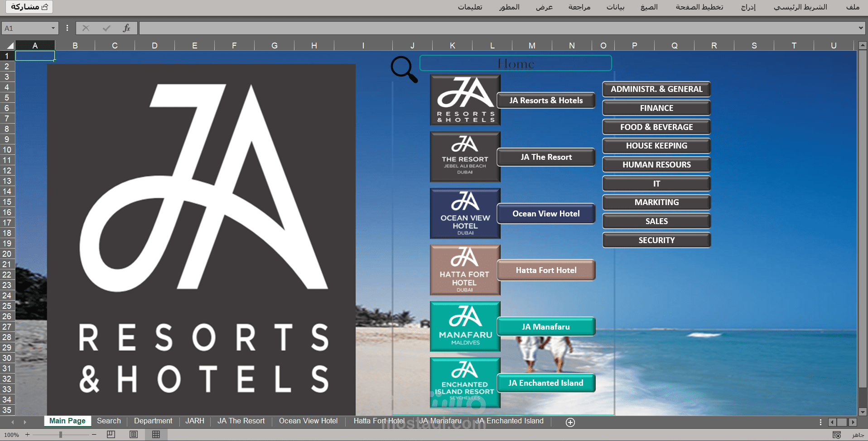Click the sheet tab scroll left arrow
Image resolution: width=868 pixels, height=441 pixels.
click(x=12, y=422)
